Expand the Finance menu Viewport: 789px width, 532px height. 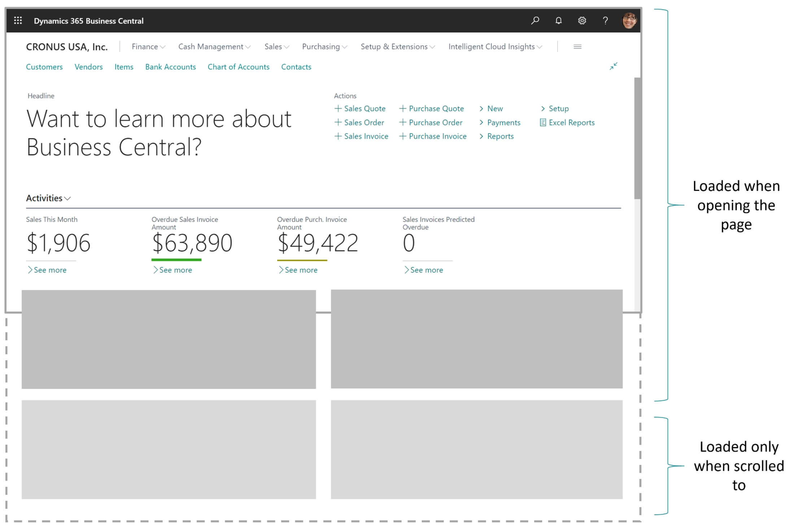(x=148, y=47)
